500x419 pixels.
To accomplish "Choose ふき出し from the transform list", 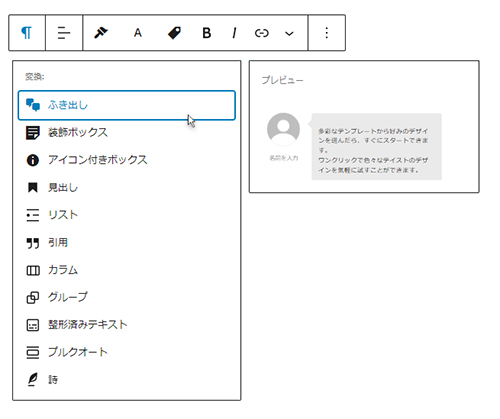I will (x=127, y=105).
